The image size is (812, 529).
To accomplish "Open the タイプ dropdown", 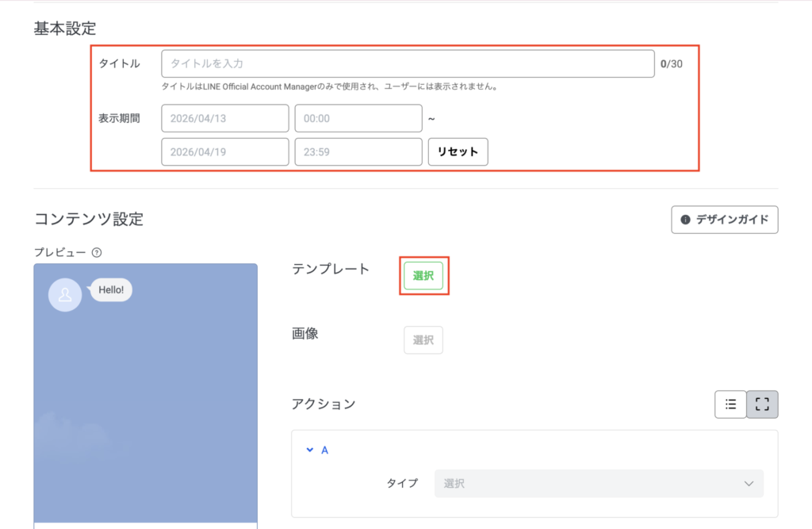I will (x=599, y=484).
